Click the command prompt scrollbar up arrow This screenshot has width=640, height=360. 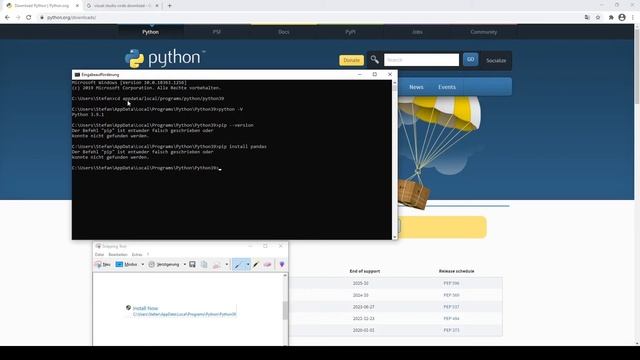pos(395,83)
